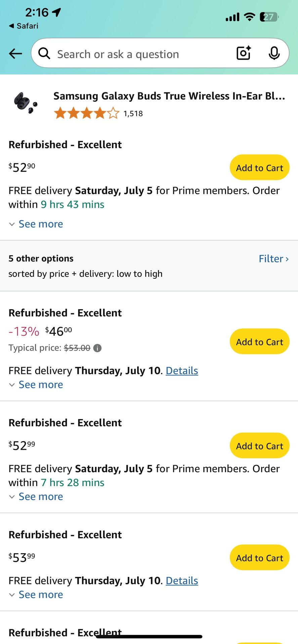Open Details link for $53.99 delivery
Screen dimensions: 298x644
pos(182,581)
